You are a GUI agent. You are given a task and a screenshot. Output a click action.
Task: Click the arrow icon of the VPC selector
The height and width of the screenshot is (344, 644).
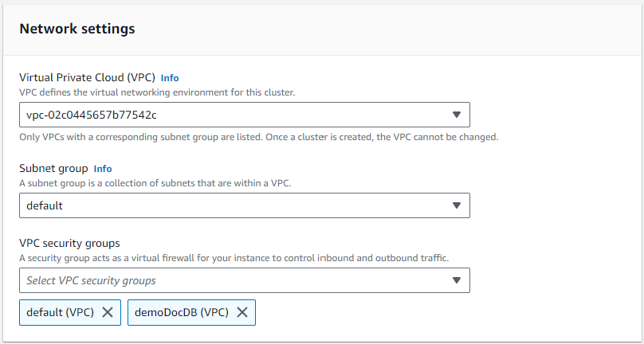(456, 115)
